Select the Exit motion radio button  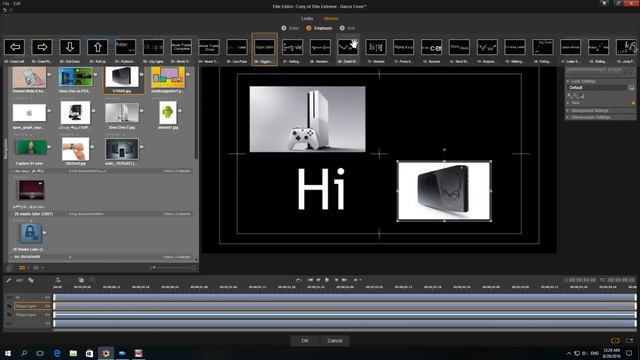[x=342, y=28]
